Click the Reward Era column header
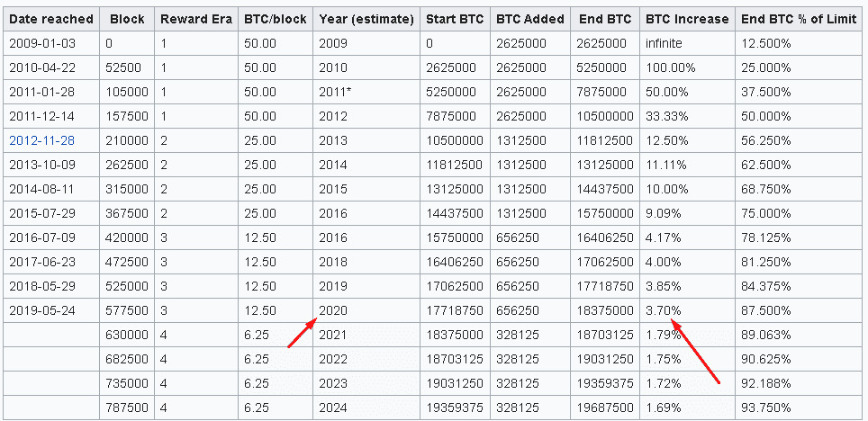 [195, 19]
